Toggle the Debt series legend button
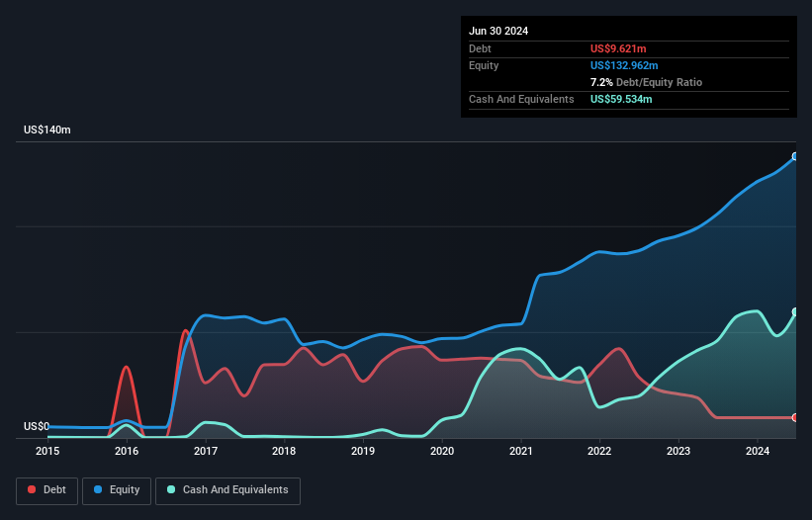The height and width of the screenshot is (520, 812). tap(47, 490)
